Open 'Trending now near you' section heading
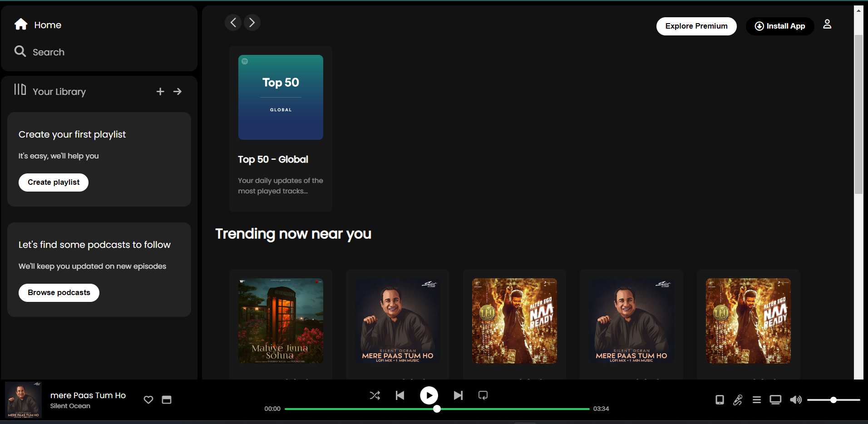Image resolution: width=868 pixels, height=424 pixels. (293, 234)
